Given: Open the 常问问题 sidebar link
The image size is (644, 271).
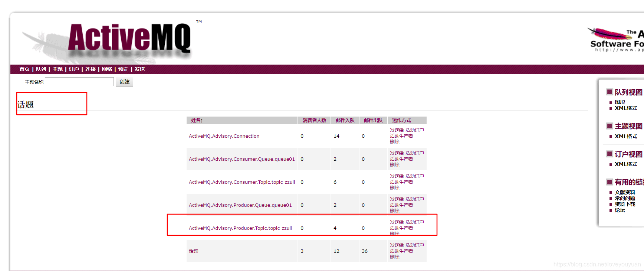Looking at the screenshot, I should click(x=625, y=198).
